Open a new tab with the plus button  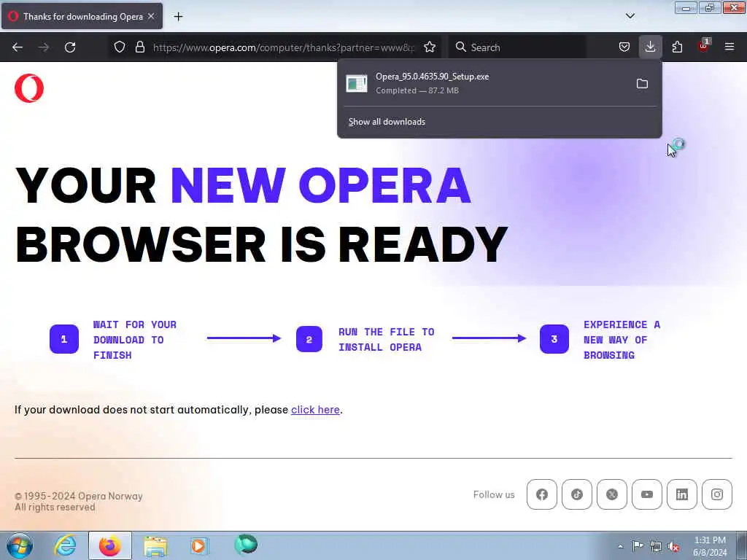point(178,17)
